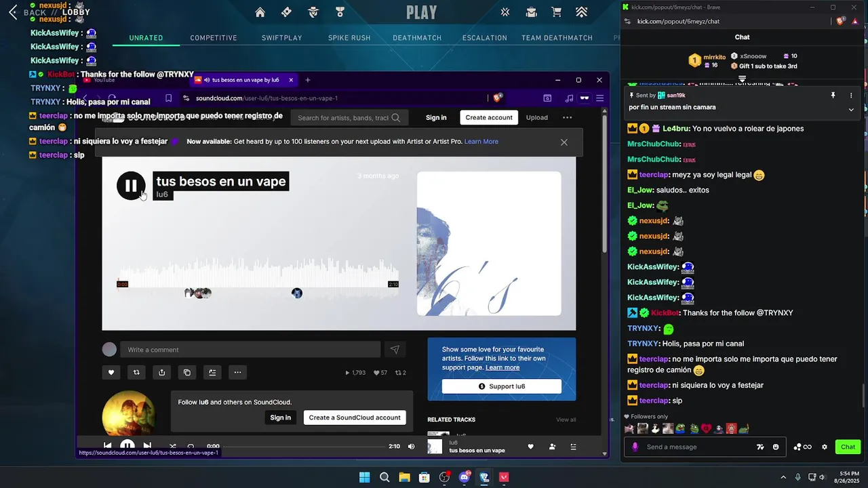Open the bottom player queue list icon

573,447
